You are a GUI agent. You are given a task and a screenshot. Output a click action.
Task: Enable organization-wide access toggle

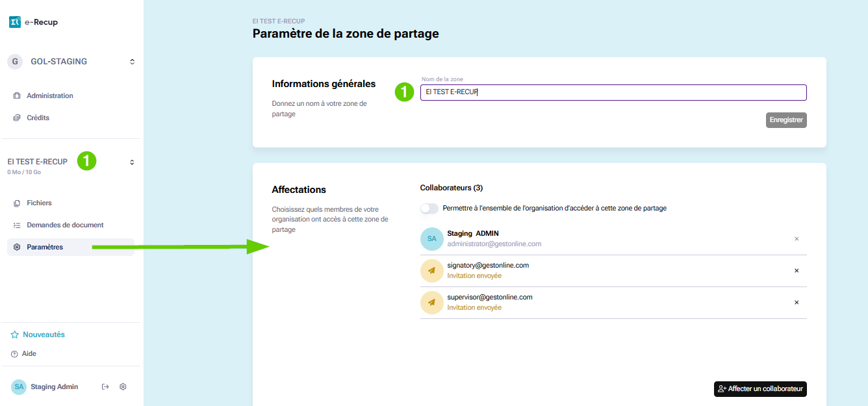pos(429,209)
